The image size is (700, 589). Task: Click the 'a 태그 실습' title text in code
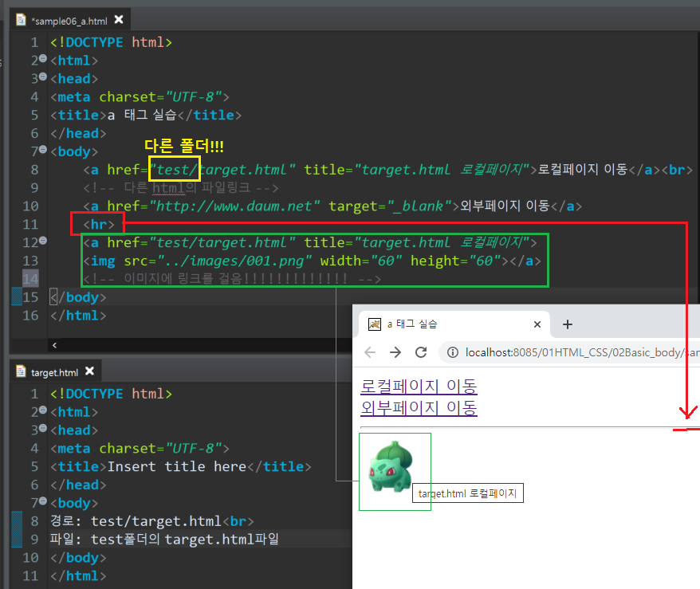142,115
